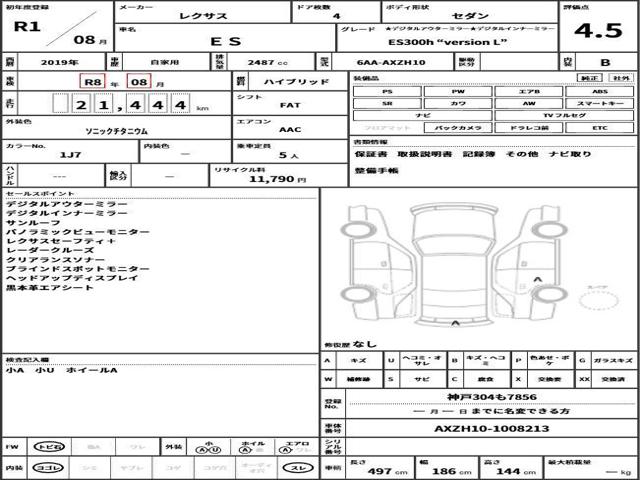Screen dimensions: 640x480
Task: Click the ナビ equipment box
Action: coord(422,116)
